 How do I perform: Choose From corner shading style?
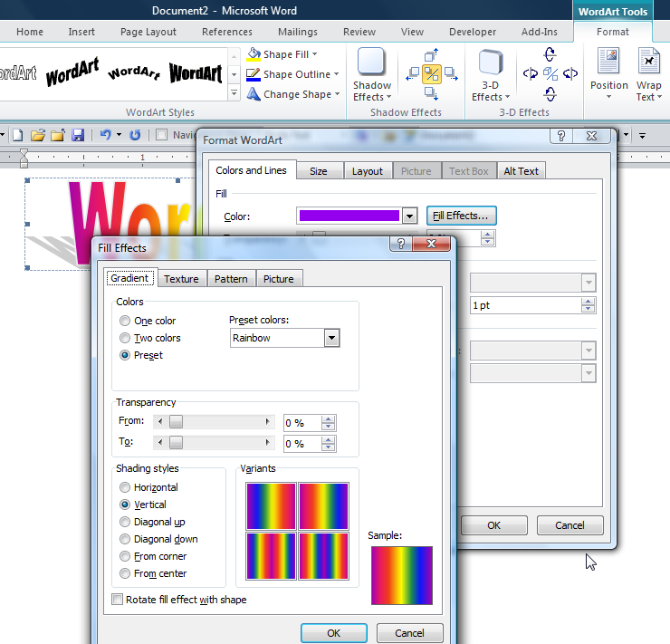pyautogui.click(x=125, y=556)
